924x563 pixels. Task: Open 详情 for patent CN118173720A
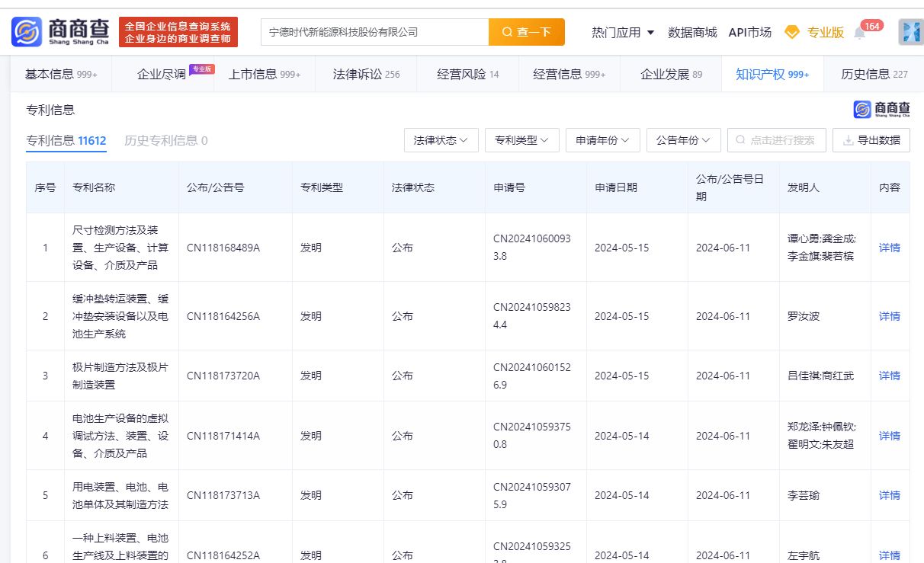[890, 376]
